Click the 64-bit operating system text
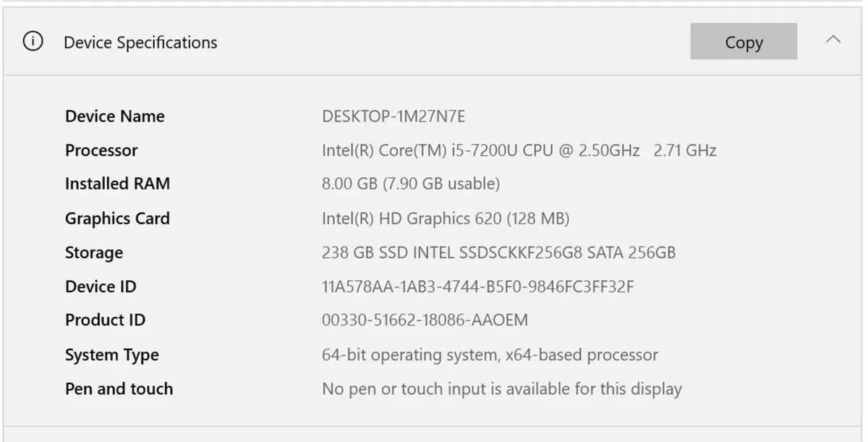The width and height of the screenshot is (868, 442). coord(490,354)
